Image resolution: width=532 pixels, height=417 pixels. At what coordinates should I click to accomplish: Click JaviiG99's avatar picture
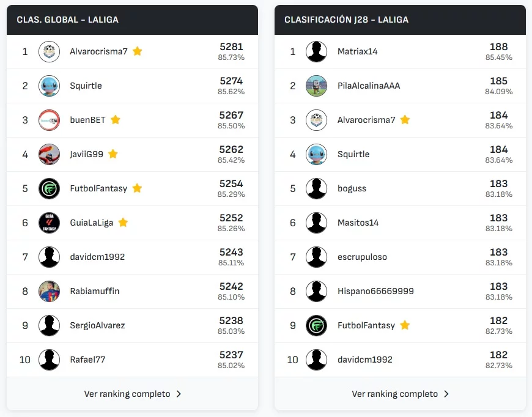coord(49,154)
